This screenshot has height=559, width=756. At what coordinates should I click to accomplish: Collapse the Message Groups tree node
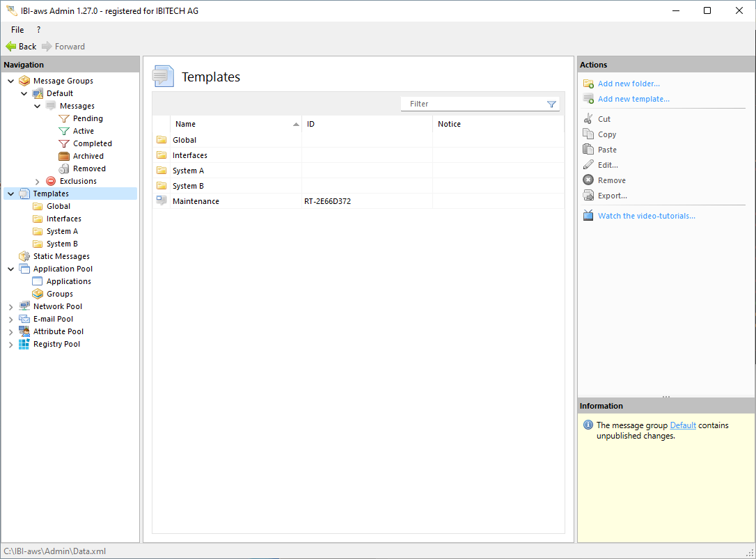[x=10, y=81]
